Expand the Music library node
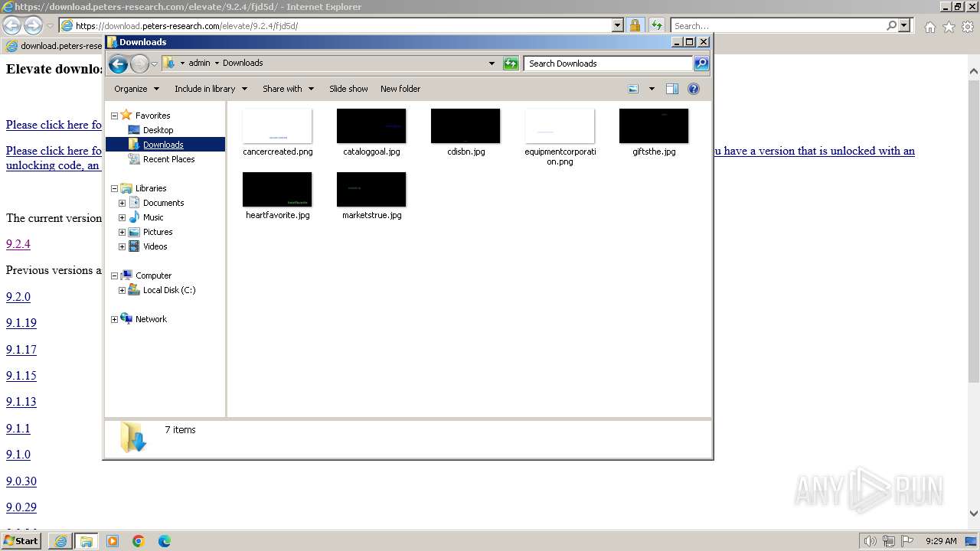Image resolution: width=980 pixels, height=551 pixels. [x=122, y=217]
